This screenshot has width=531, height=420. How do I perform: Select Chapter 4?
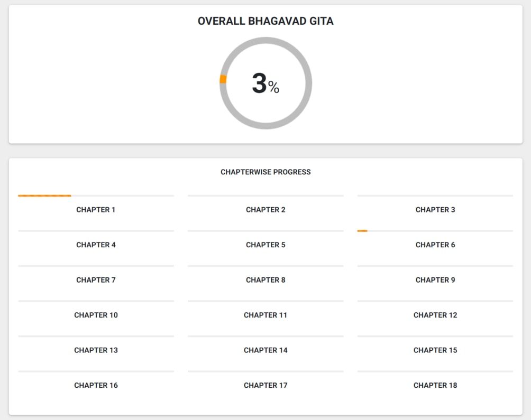(96, 245)
